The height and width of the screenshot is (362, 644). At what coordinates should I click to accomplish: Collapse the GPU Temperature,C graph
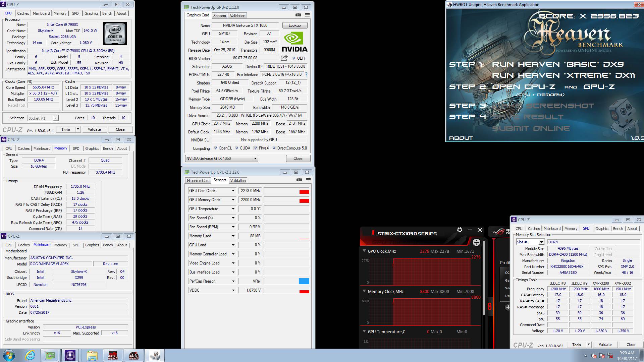tap(364, 331)
